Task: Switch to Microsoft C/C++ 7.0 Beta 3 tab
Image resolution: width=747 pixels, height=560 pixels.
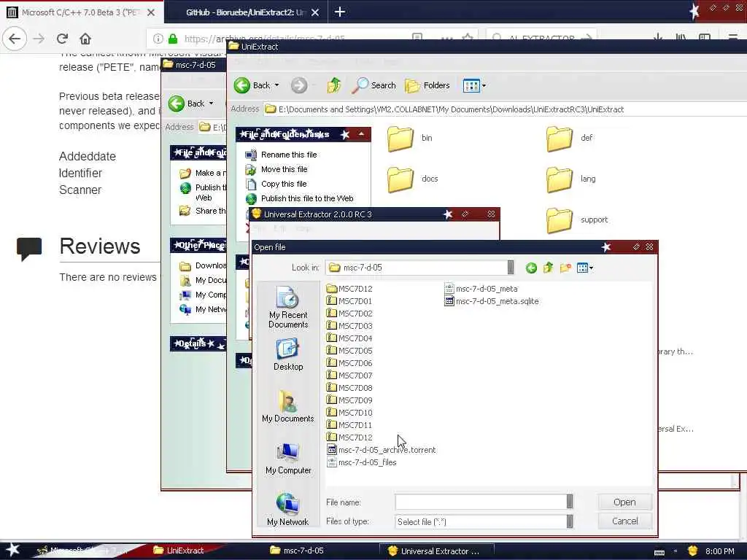Action: 82,12
